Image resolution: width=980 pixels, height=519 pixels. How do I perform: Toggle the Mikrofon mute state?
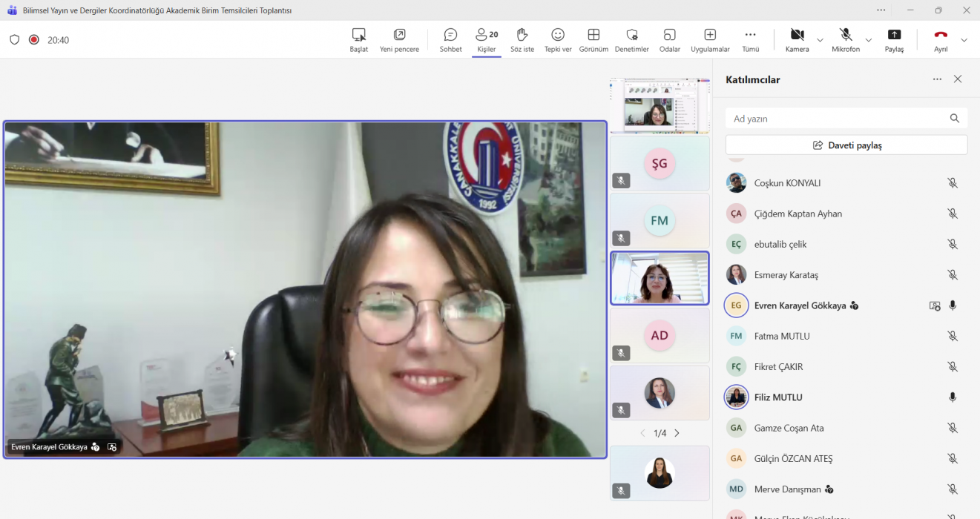846,40
